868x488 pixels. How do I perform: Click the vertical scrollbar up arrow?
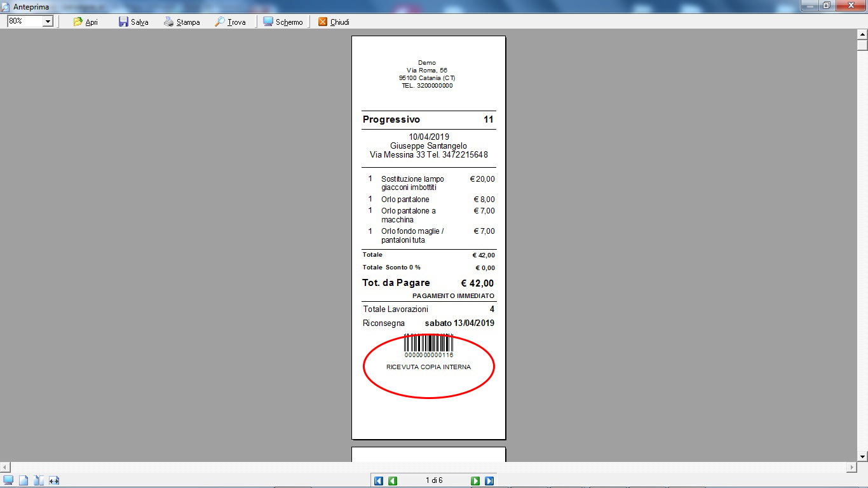point(862,34)
